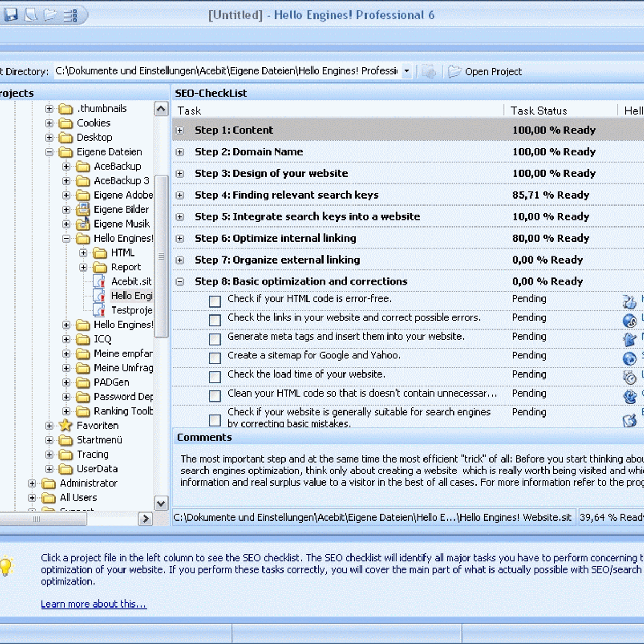Image resolution: width=644 pixels, height=644 pixels.
Task: Open the 'Learn more about this...' link
Action: point(93,604)
